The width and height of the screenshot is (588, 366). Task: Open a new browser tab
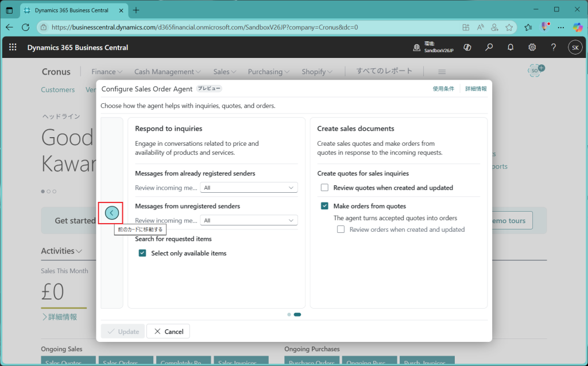click(x=136, y=10)
